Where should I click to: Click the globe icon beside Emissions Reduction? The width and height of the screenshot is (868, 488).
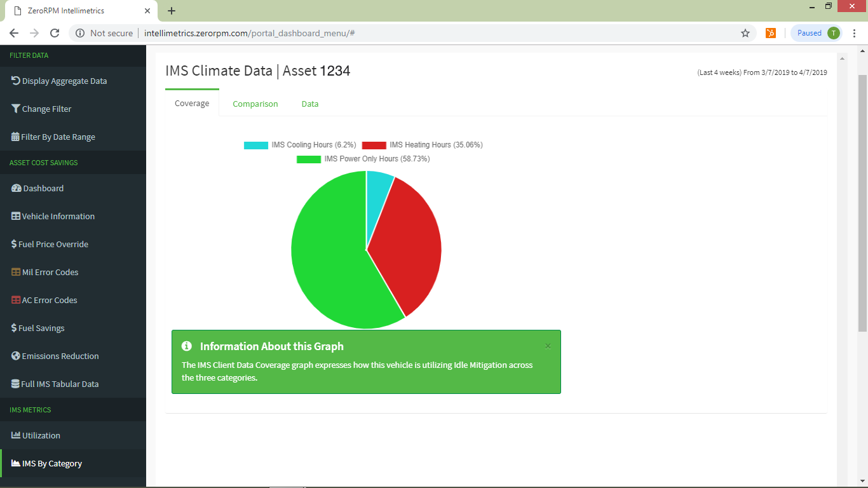point(16,356)
